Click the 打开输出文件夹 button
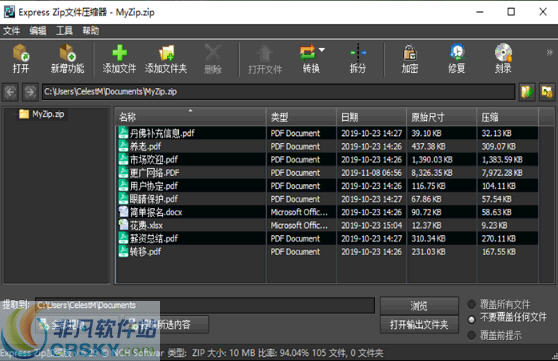 (419, 325)
